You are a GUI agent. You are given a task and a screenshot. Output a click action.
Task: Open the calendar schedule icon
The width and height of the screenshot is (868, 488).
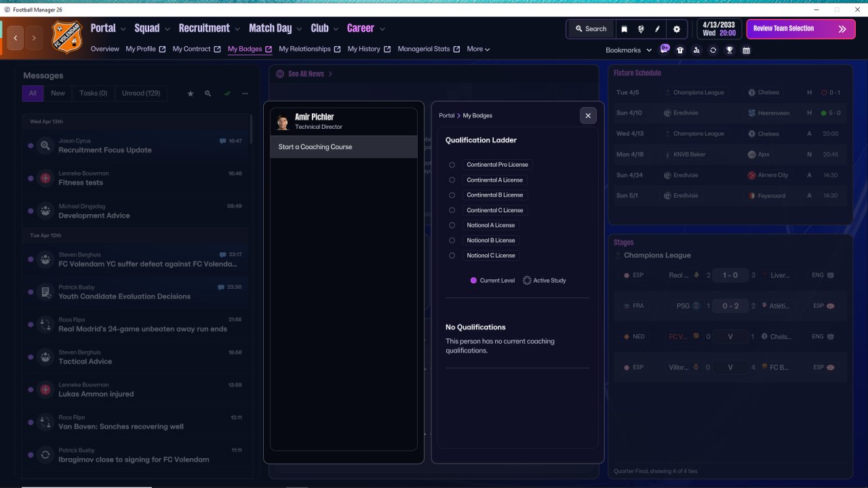coord(746,50)
